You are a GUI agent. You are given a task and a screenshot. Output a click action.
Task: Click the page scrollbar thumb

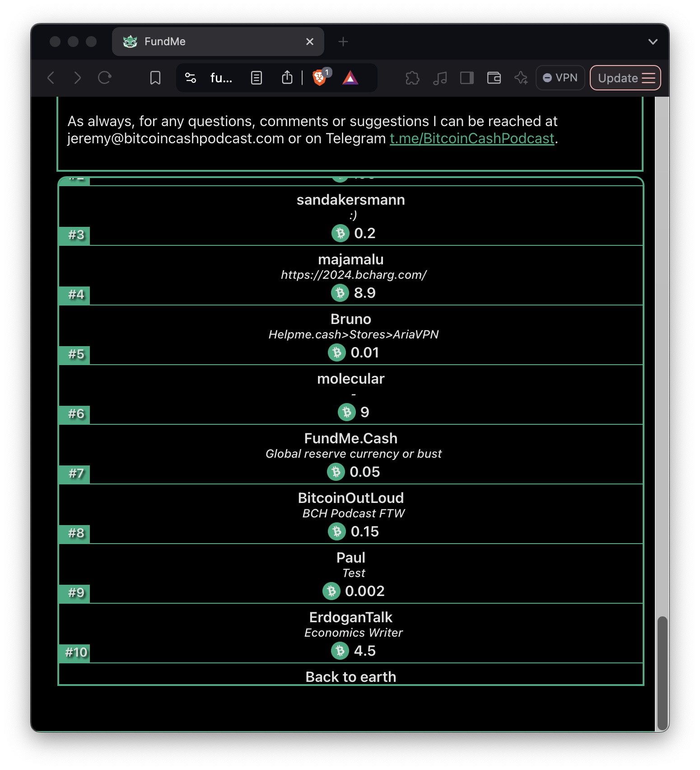pyautogui.click(x=662, y=672)
